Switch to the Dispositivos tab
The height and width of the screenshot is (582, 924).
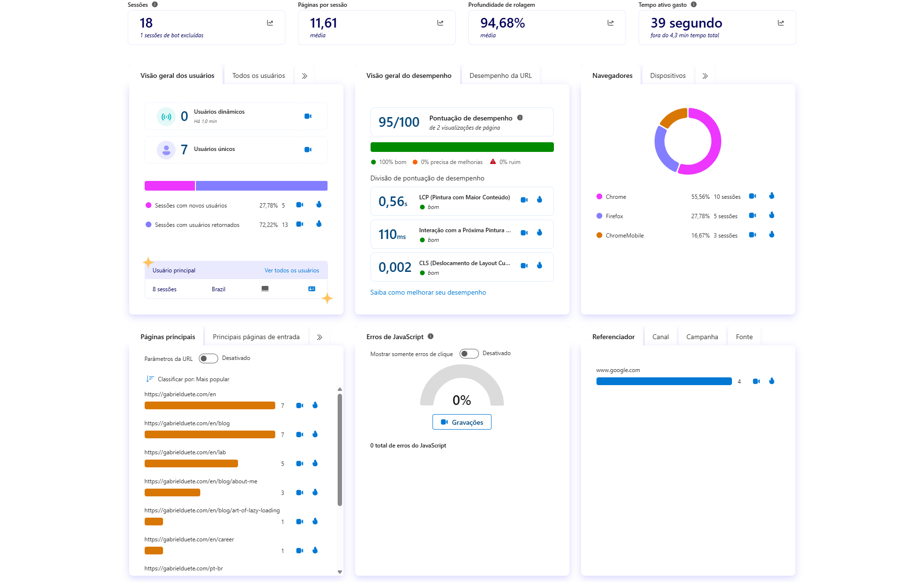[x=668, y=75]
